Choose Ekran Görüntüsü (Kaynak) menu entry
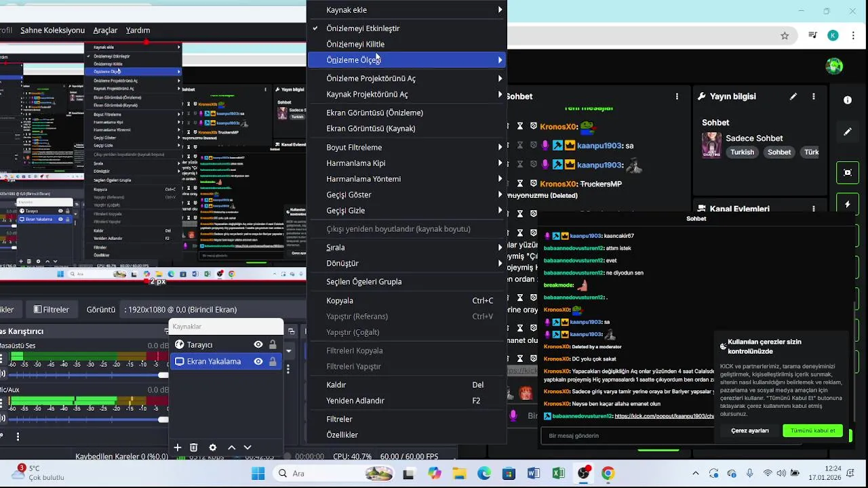Screen dimensions: 868x488 tap(408, 129)
